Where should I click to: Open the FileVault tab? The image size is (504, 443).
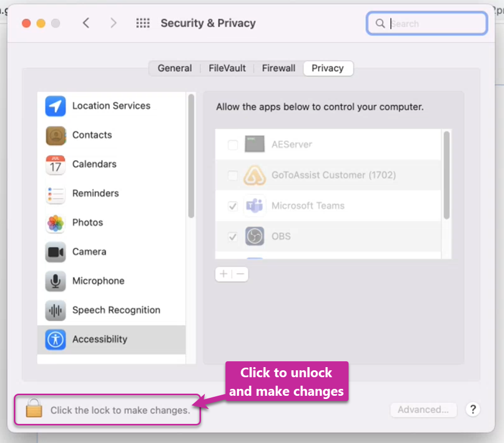[x=227, y=68]
